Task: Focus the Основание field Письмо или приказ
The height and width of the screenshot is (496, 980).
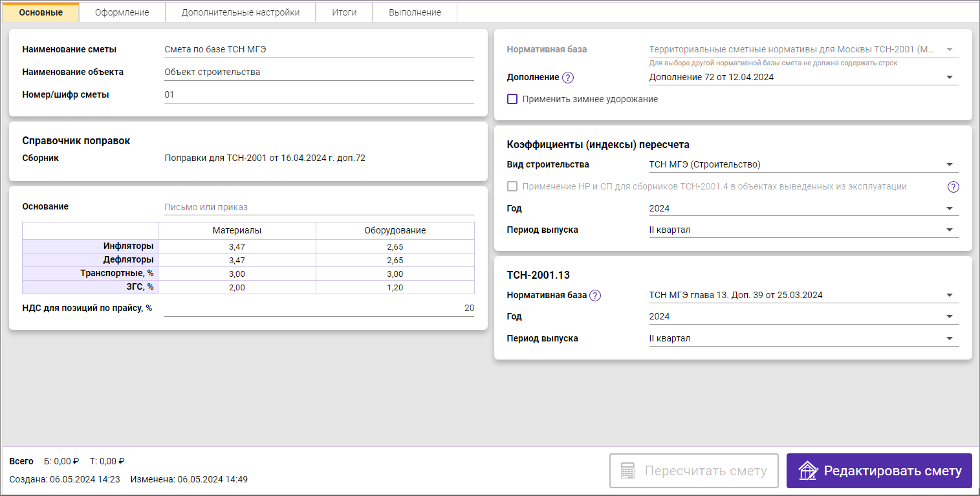Action: tap(319, 208)
